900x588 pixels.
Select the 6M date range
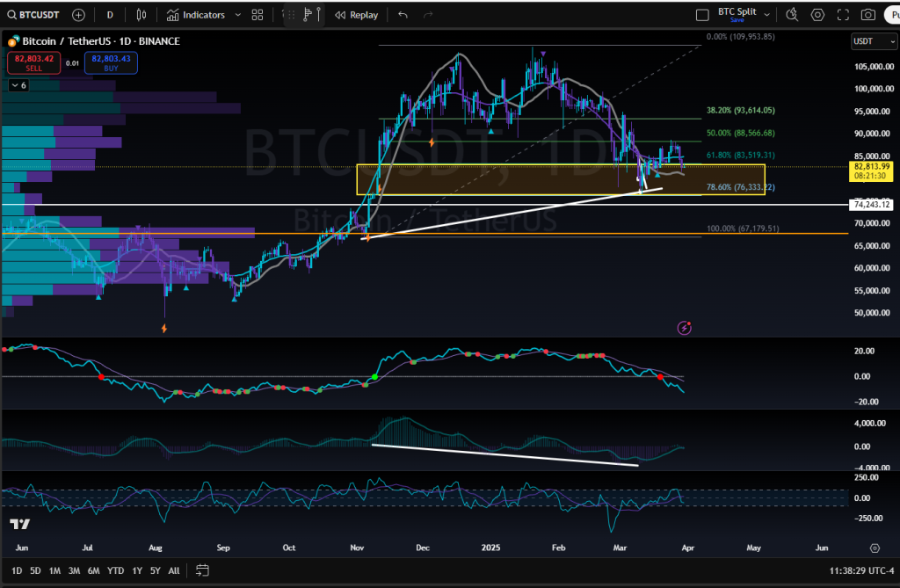pos(93,570)
